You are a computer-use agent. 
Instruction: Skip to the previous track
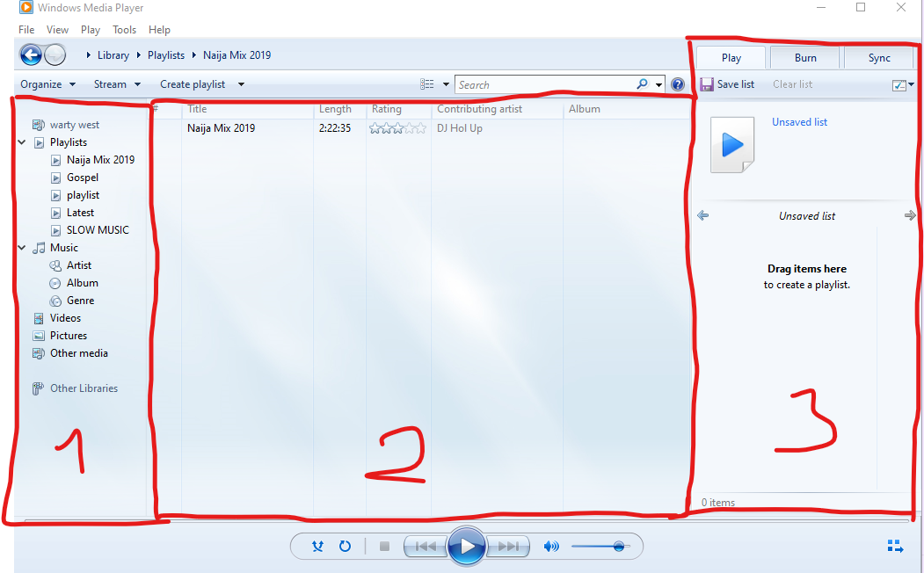point(426,547)
